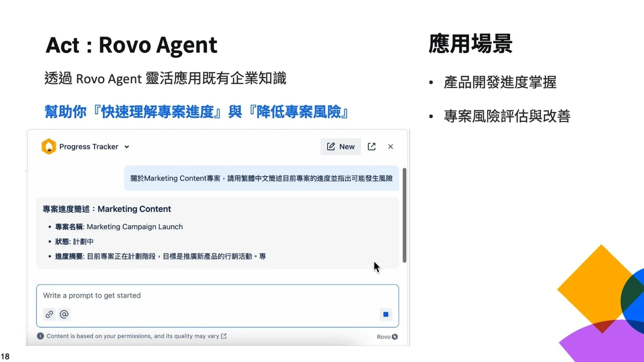Click the subtitle 透過 Rovo Agent 靈活應用既有企業知識
This screenshot has width=644, height=362.
click(165, 78)
